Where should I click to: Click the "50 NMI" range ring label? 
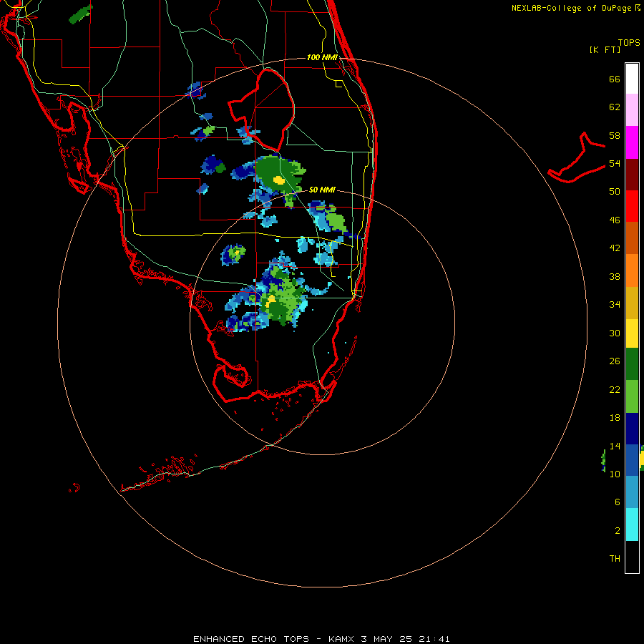pyautogui.click(x=322, y=190)
